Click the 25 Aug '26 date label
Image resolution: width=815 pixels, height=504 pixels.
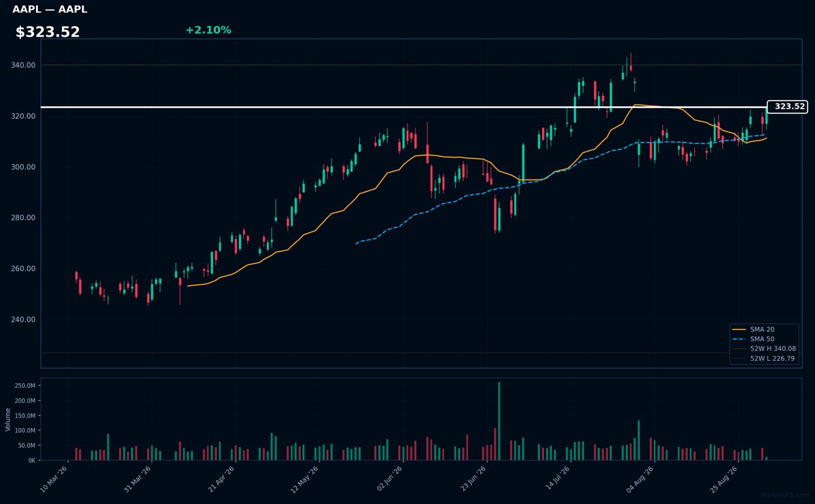click(723, 480)
